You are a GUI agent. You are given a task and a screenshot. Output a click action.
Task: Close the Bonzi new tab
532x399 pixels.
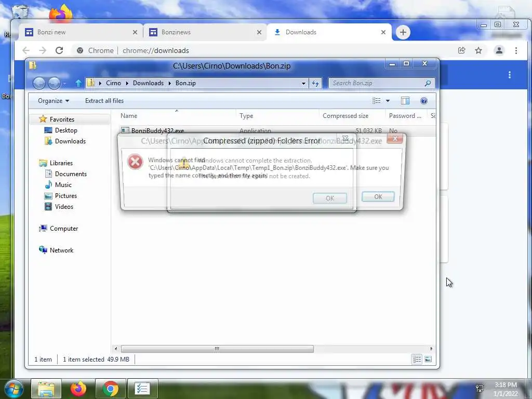click(135, 32)
